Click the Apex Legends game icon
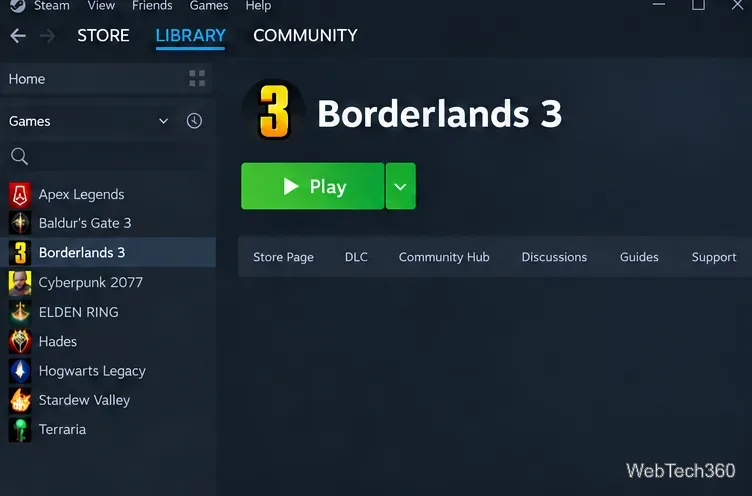Viewport: 752px width, 496px height. pyautogui.click(x=20, y=194)
